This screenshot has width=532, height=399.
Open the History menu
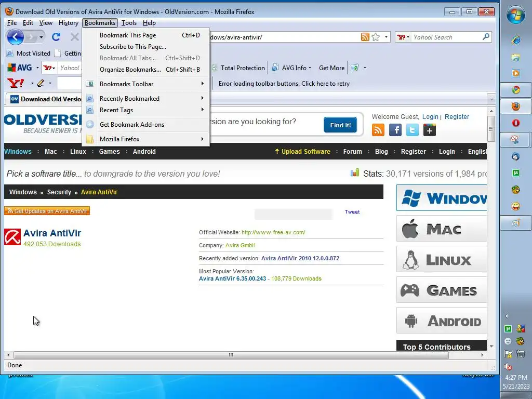[x=69, y=23]
